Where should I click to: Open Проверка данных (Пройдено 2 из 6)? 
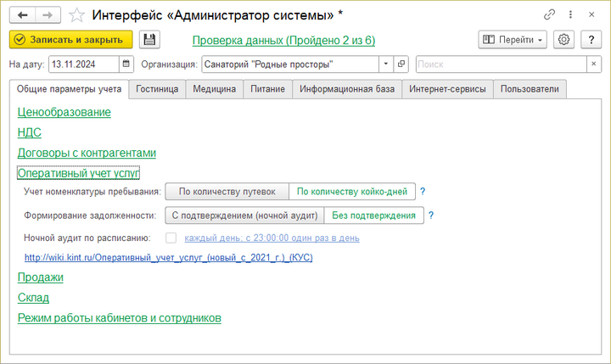(283, 41)
